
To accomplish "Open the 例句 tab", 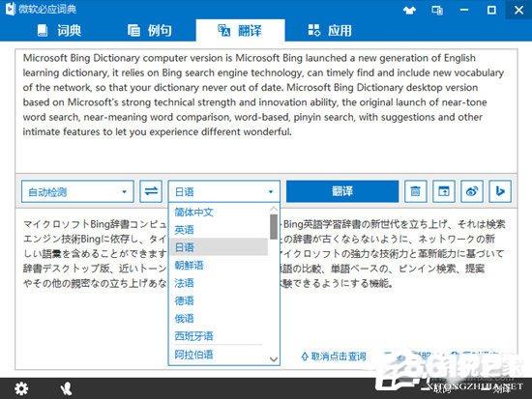I will [x=150, y=31].
